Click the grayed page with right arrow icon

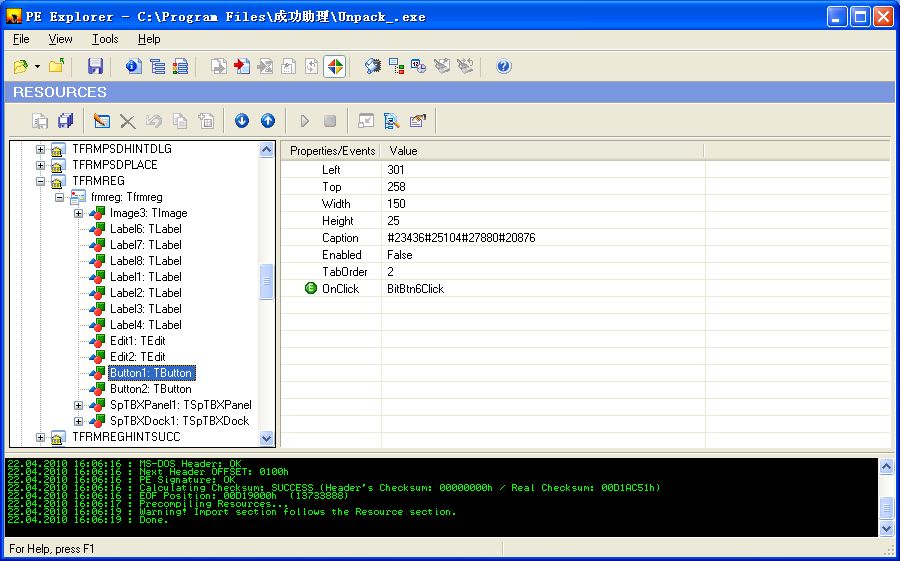(218, 67)
